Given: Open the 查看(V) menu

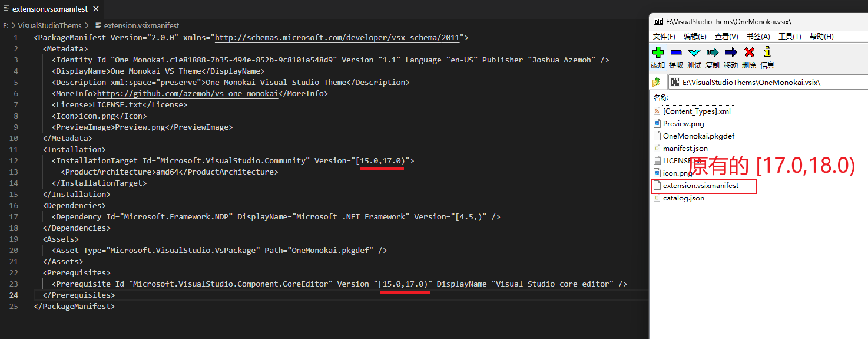Looking at the screenshot, I should (726, 37).
